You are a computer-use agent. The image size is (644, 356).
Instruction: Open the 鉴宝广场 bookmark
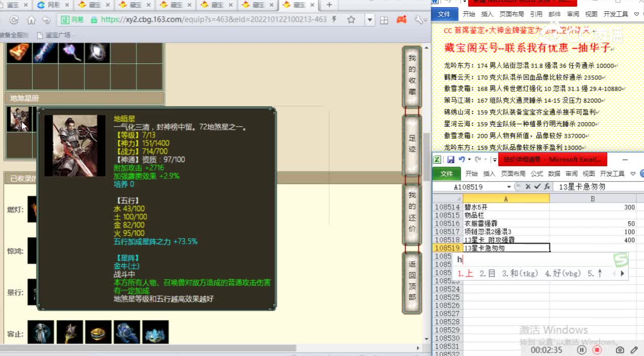54,35
